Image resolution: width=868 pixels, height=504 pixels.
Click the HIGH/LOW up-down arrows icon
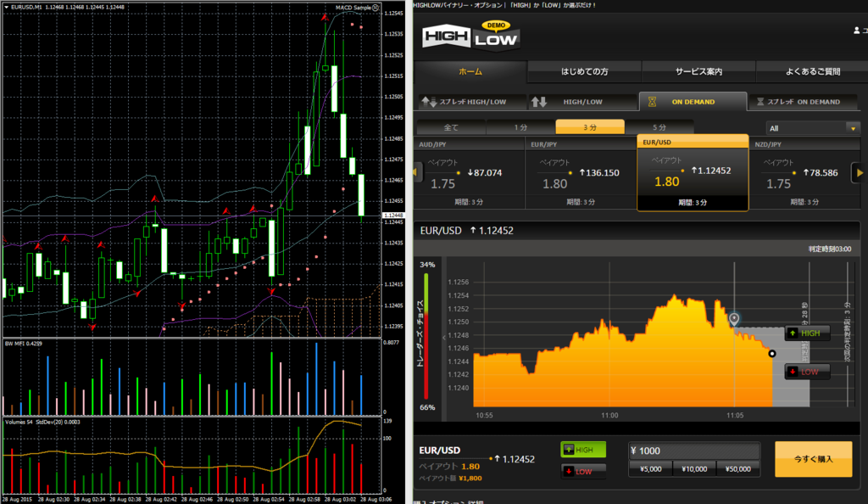pyautogui.click(x=539, y=102)
